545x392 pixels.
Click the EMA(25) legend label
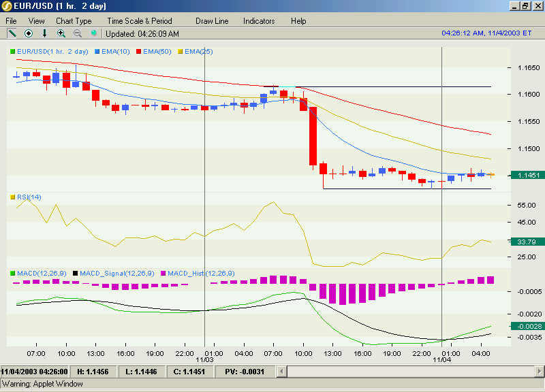click(x=199, y=52)
